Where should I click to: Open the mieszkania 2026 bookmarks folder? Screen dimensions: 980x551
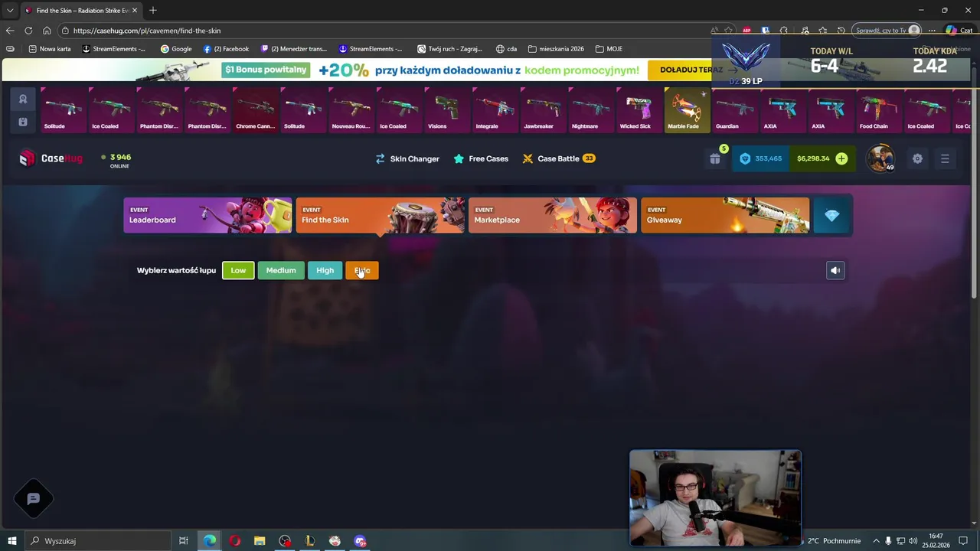556,49
